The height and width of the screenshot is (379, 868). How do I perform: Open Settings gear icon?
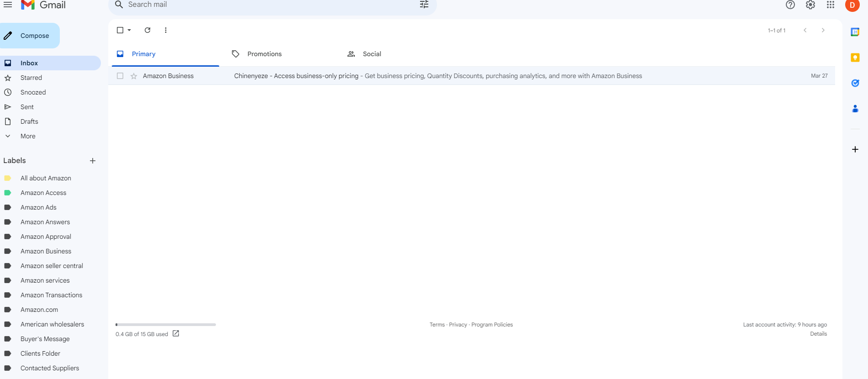pyautogui.click(x=810, y=5)
